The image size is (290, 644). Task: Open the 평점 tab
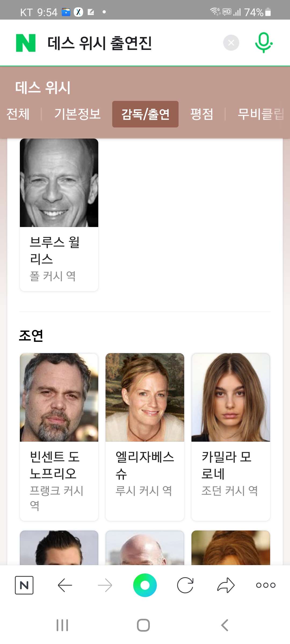(x=202, y=114)
